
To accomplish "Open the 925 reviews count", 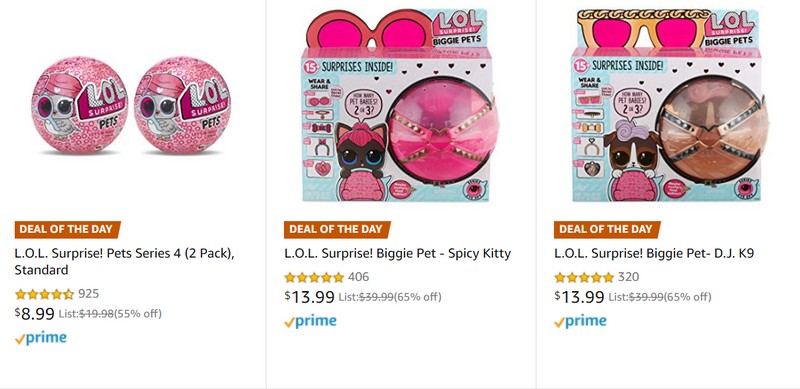I will [x=89, y=294].
